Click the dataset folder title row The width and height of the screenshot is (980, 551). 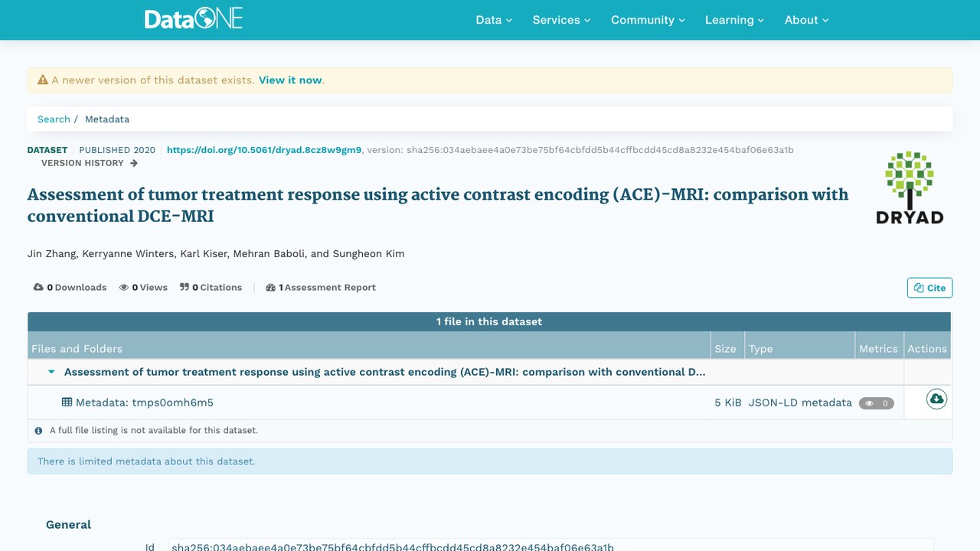point(385,373)
